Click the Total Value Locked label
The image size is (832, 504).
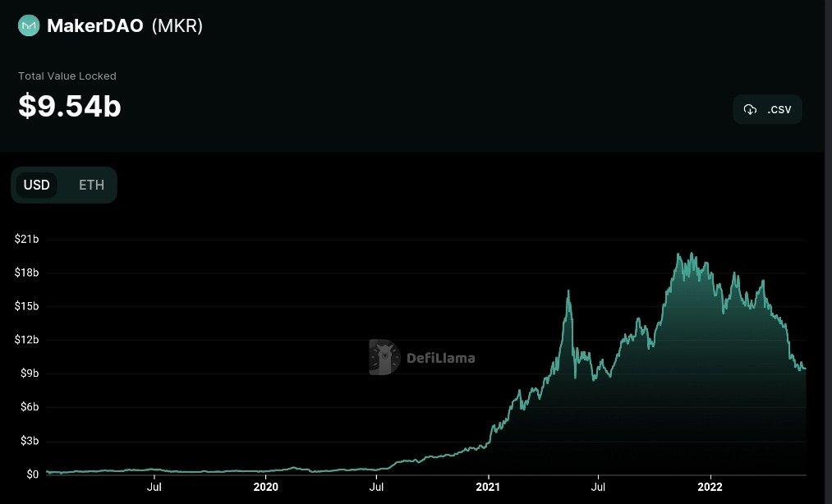(67, 76)
